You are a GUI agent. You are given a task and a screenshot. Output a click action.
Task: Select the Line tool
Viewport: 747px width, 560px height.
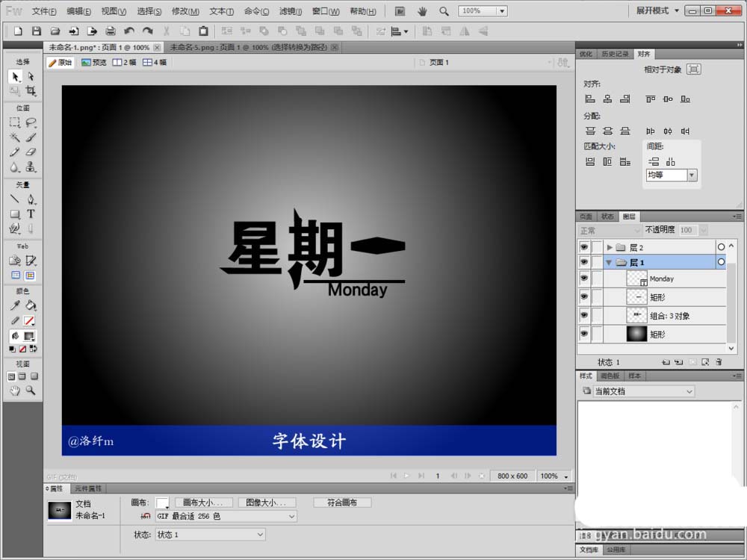click(x=15, y=199)
